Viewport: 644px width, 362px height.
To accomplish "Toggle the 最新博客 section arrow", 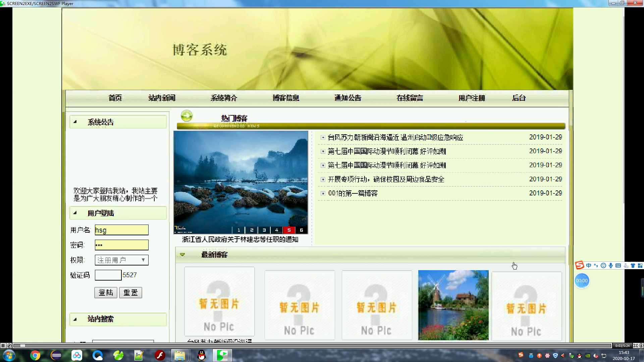I will point(182,255).
